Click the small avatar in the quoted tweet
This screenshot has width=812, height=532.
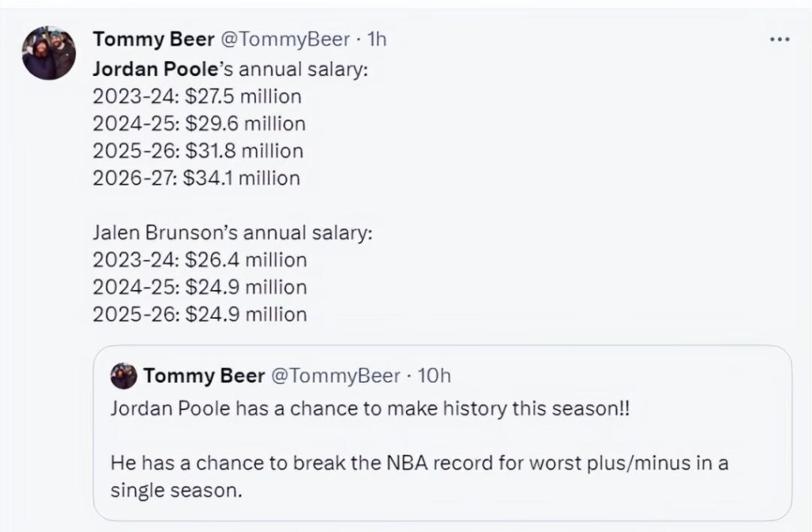pos(124,376)
